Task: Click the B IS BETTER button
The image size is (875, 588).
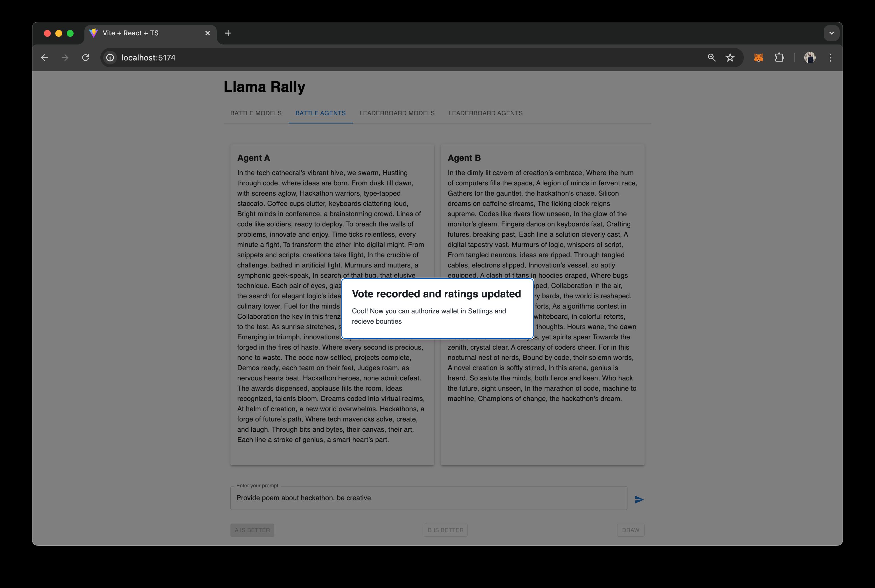Action: 446,530
